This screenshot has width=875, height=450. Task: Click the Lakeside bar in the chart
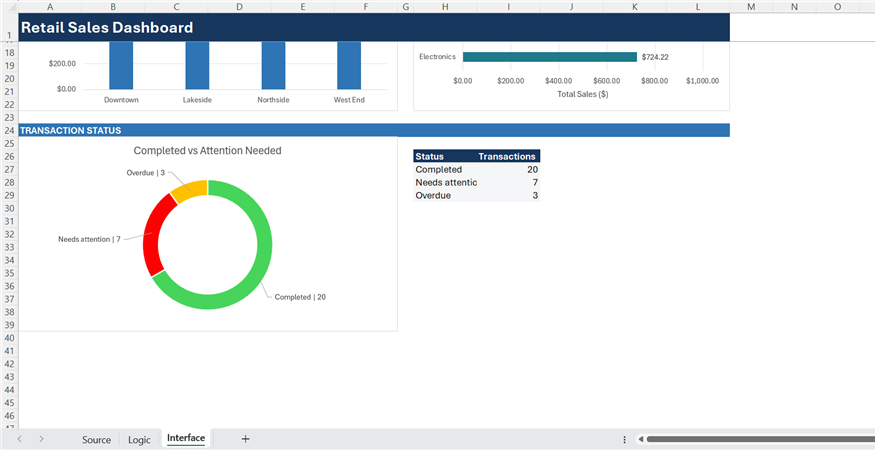(x=198, y=65)
